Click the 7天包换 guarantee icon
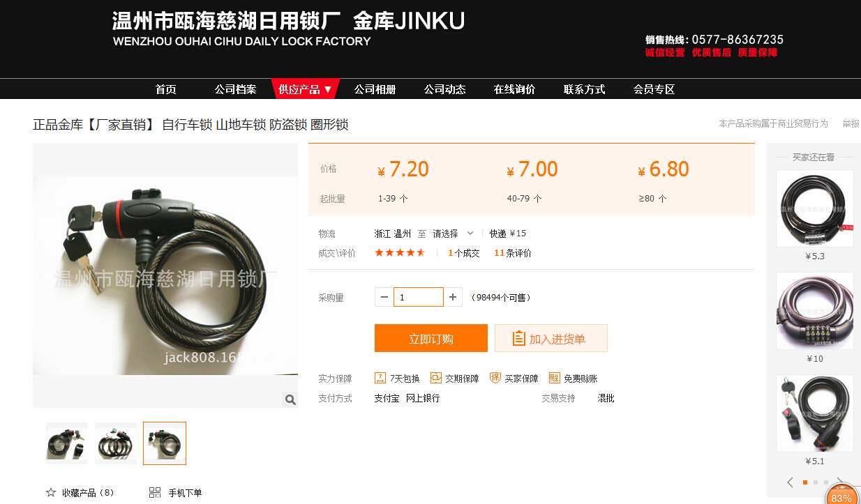 coord(380,378)
